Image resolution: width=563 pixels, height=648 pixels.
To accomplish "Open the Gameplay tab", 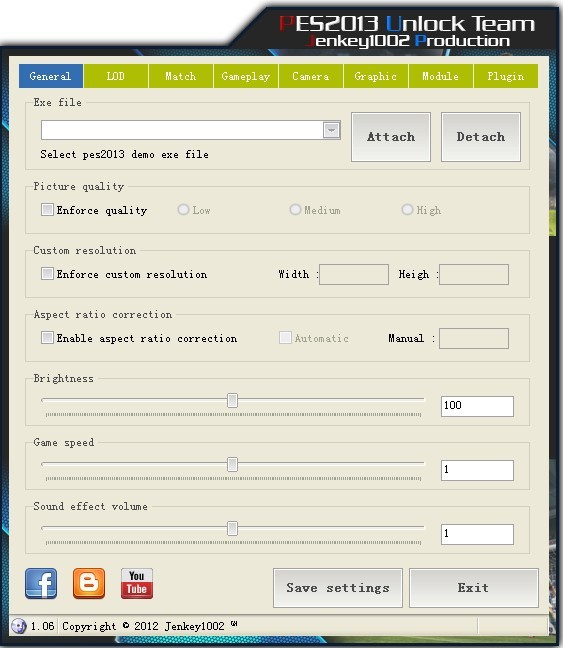I will 246,76.
